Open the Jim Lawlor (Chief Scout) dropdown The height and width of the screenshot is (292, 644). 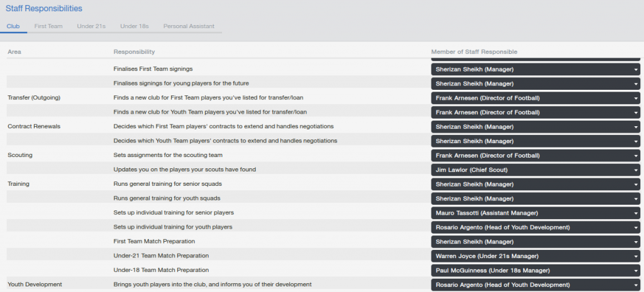(535, 170)
